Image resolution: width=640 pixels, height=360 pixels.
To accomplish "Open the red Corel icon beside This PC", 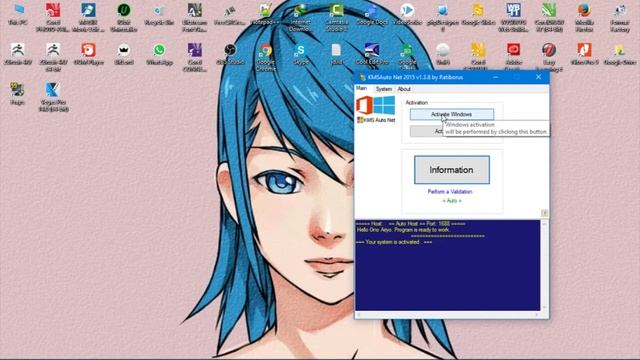I will pos(53,18).
